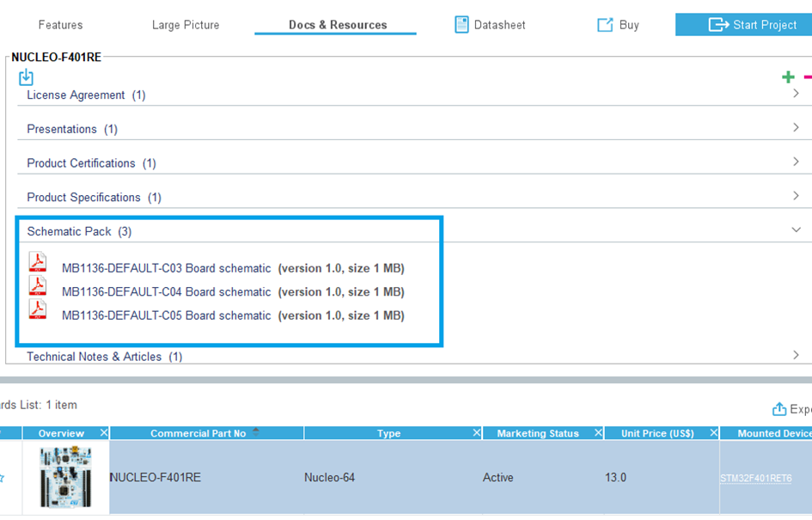Expand the Technical Notes & Articles section

click(x=796, y=355)
